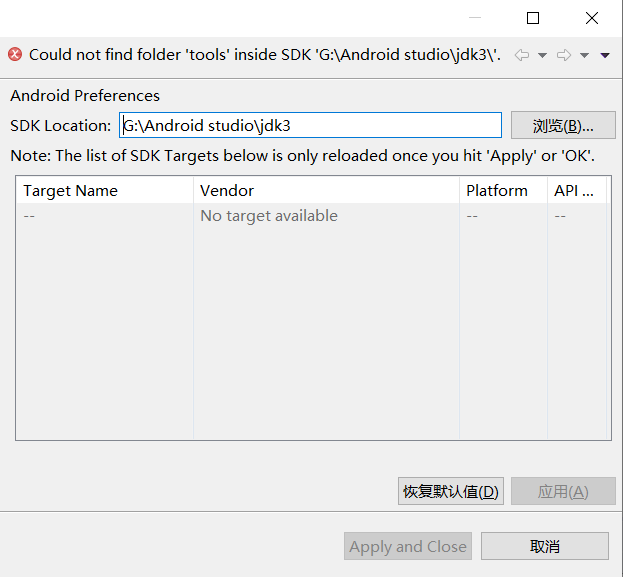
Task: Go back using the left arrow icon
Action: click(x=522, y=55)
